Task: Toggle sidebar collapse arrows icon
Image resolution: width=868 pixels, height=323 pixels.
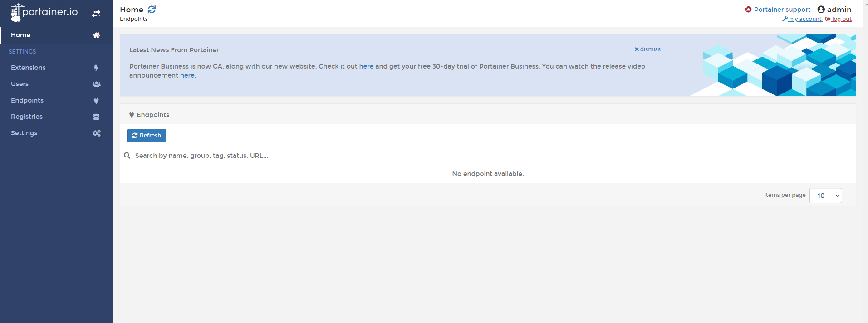Action: pyautogui.click(x=96, y=14)
